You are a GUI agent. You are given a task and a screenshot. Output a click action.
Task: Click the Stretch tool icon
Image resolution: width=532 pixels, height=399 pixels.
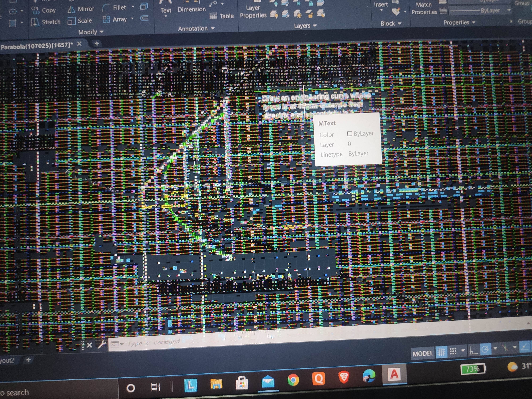point(35,22)
